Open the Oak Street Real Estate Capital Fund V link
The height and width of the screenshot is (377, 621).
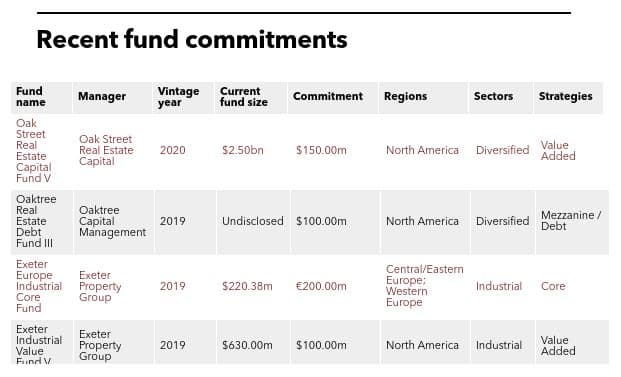coord(34,150)
